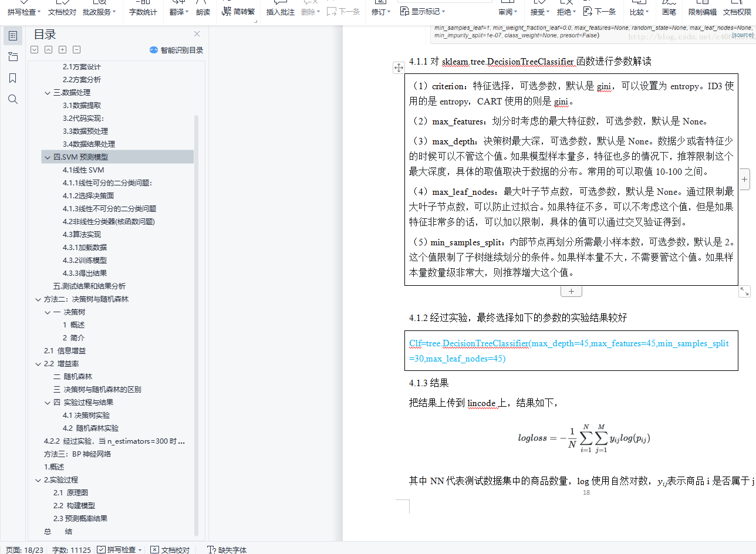Collapse the 四 实验过程与结果 outline node
This screenshot has width=756, height=554.
coord(48,403)
